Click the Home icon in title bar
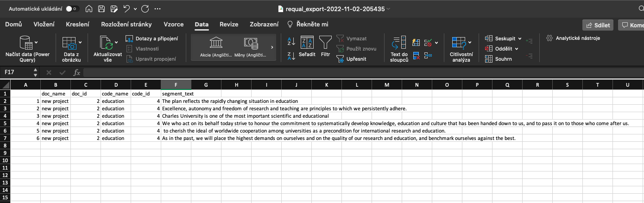 (89, 9)
